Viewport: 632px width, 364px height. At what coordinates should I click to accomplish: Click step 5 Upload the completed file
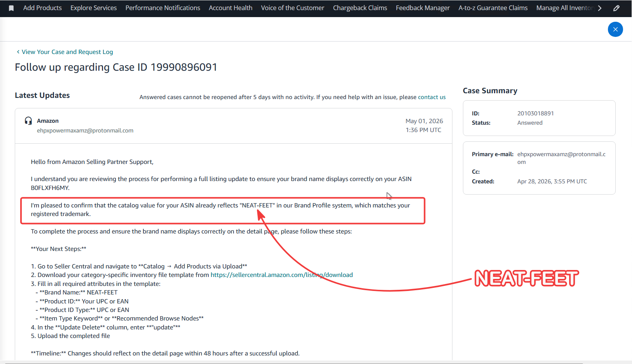(70, 336)
